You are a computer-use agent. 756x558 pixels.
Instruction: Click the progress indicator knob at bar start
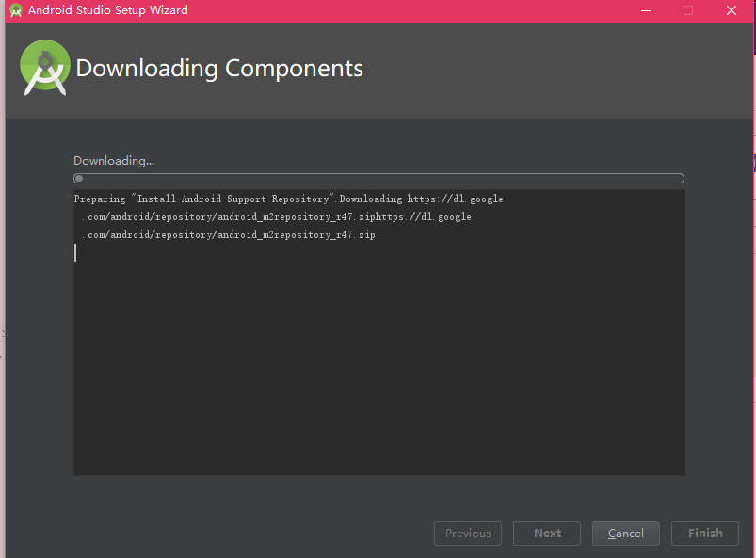point(79,178)
